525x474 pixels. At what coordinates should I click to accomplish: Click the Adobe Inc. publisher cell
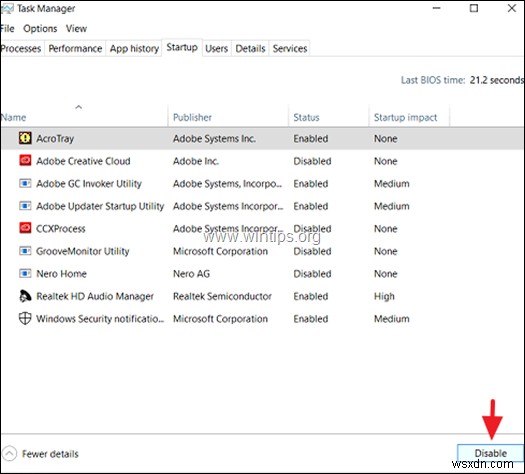click(x=196, y=161)
